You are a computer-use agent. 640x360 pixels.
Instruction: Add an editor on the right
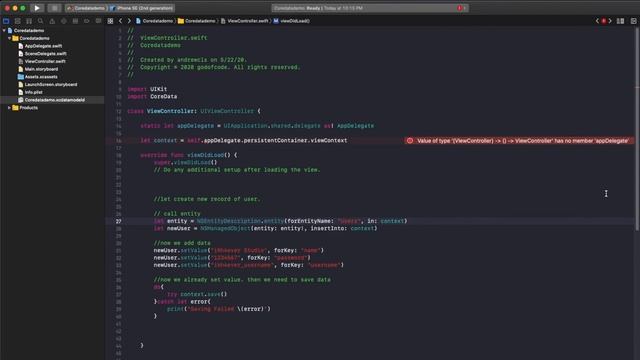coord(633,21)
